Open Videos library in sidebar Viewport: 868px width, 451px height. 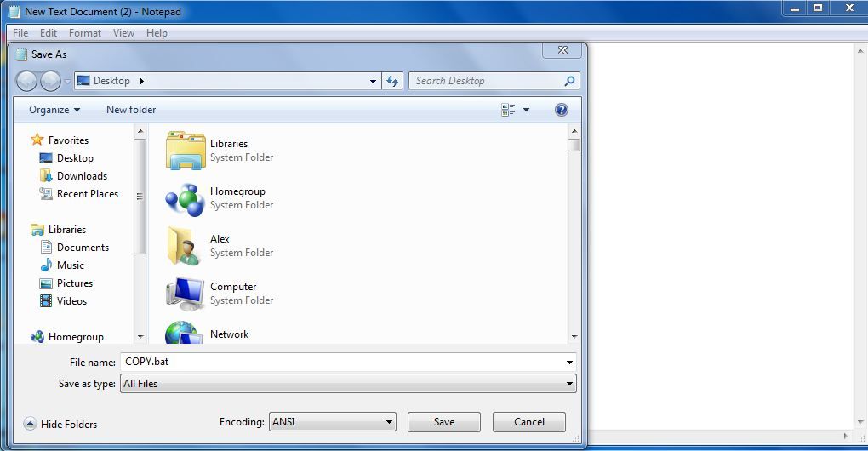(71, 301)
